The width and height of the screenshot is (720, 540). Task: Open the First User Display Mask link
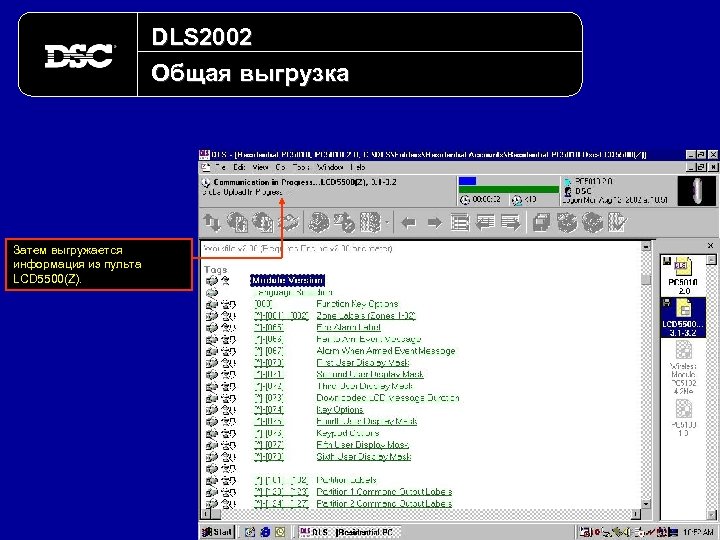tap(362, 363)
